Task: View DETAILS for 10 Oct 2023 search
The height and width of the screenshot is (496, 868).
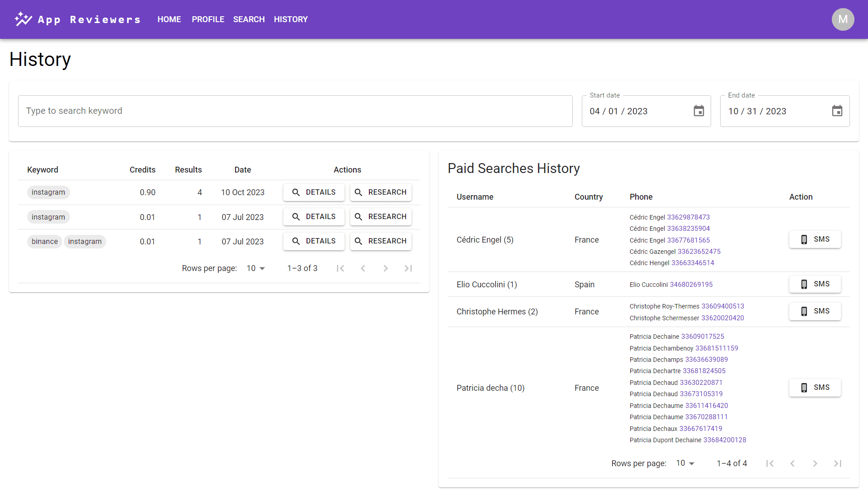Action: click(x=314, y=192)
